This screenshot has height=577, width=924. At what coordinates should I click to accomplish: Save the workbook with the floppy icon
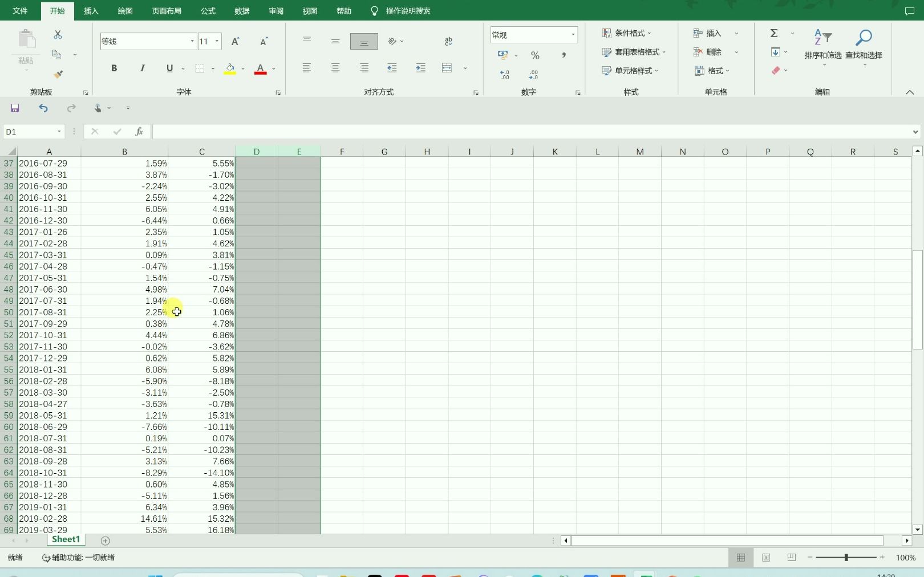(x=15, y=108)
